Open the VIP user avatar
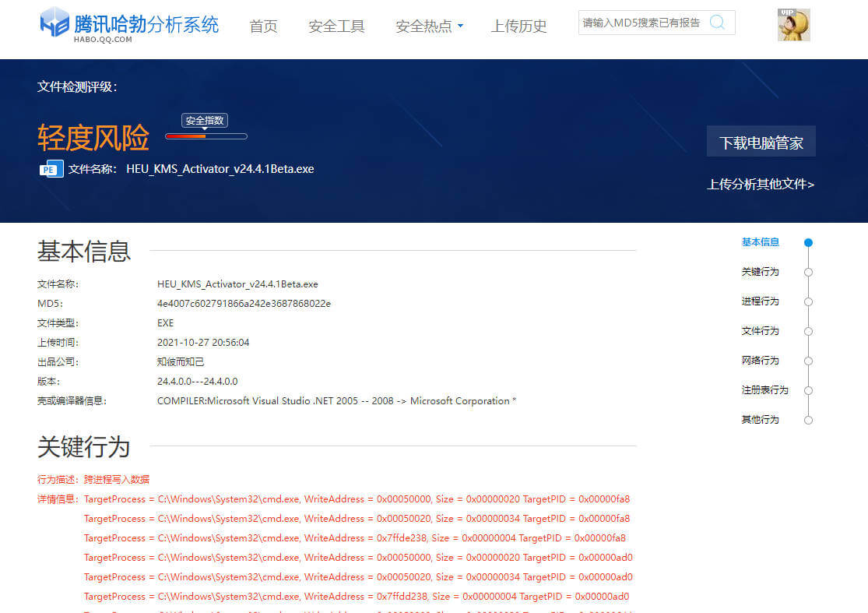Image resolution: width=868 pixels, height=613 pixels. (x=793, y=24)
